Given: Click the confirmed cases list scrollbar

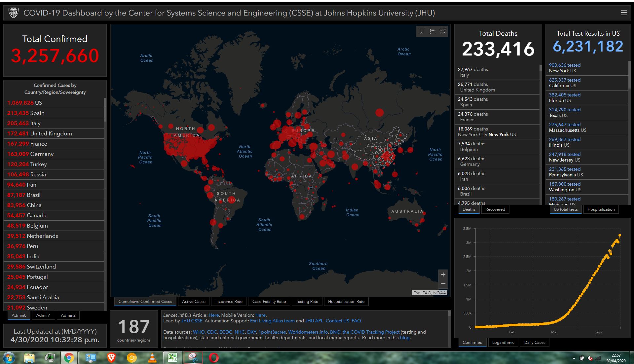Looking at the screenshot, I should click(105, 109).
